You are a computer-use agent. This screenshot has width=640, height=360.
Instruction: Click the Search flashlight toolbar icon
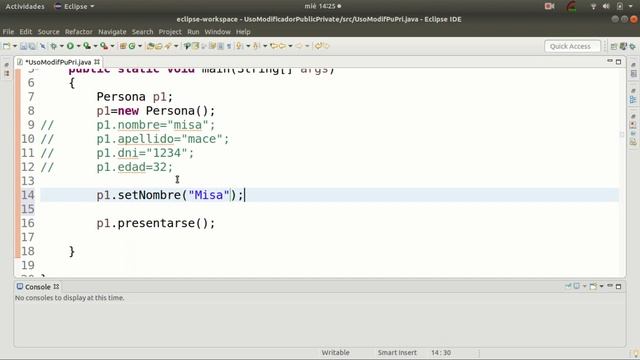click(x=168, y=46)
